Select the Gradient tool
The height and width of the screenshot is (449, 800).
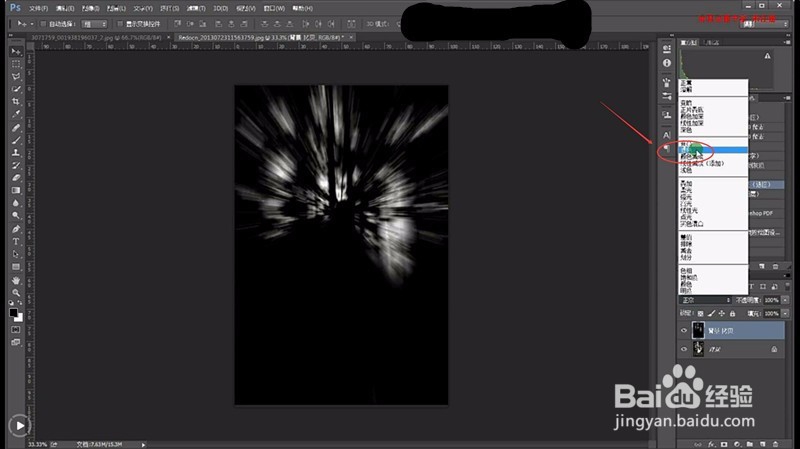tap(16, 190)
